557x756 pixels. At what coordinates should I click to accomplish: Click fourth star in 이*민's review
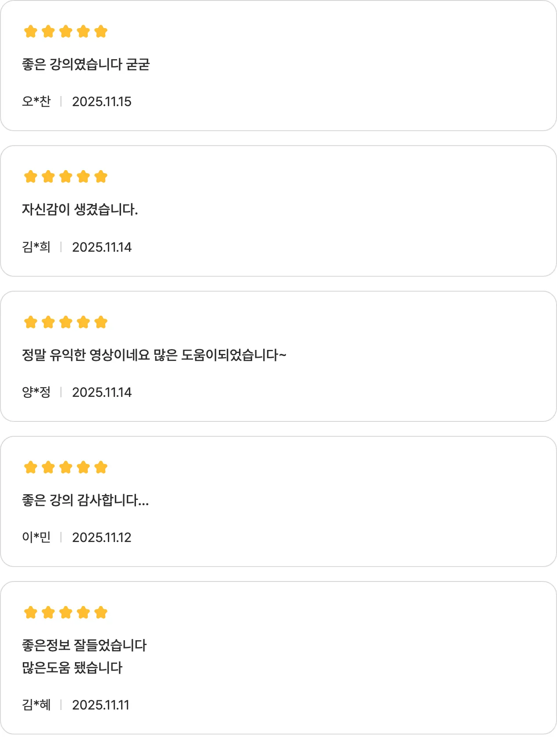(x=83, y=467)
